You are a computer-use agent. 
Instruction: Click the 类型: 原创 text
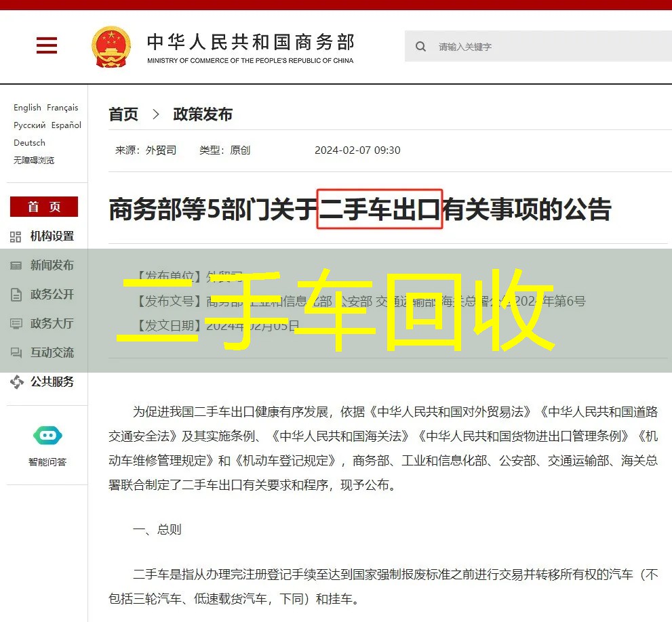tap(224, 150)
